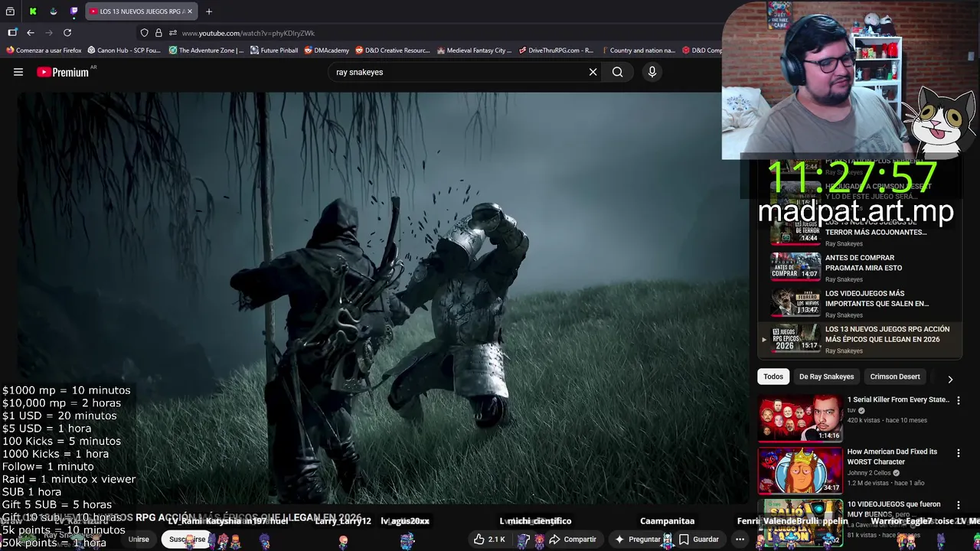Open Firefox View tabs icon
Image resolution: width=980 pixels, height=551 pixels.
[x=11, y=11]
